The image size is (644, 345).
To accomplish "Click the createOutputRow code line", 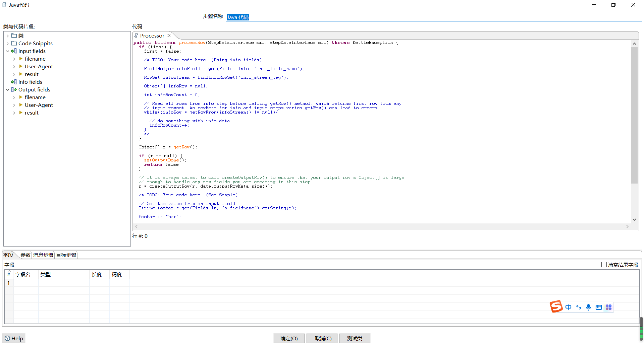I will pyautogui.click(x=206, y=186).
